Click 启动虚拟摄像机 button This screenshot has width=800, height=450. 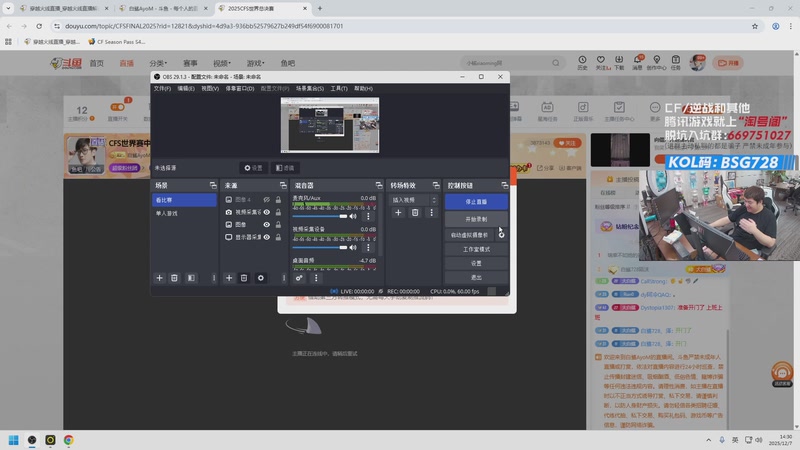469,235
